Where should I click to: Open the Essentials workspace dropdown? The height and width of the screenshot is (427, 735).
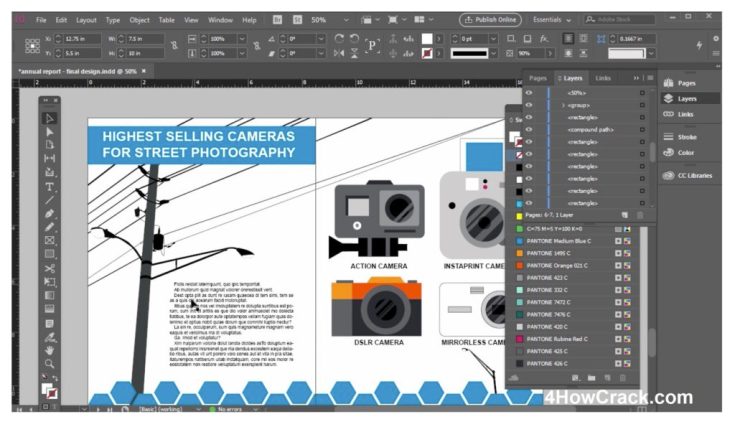click(552, 20)
